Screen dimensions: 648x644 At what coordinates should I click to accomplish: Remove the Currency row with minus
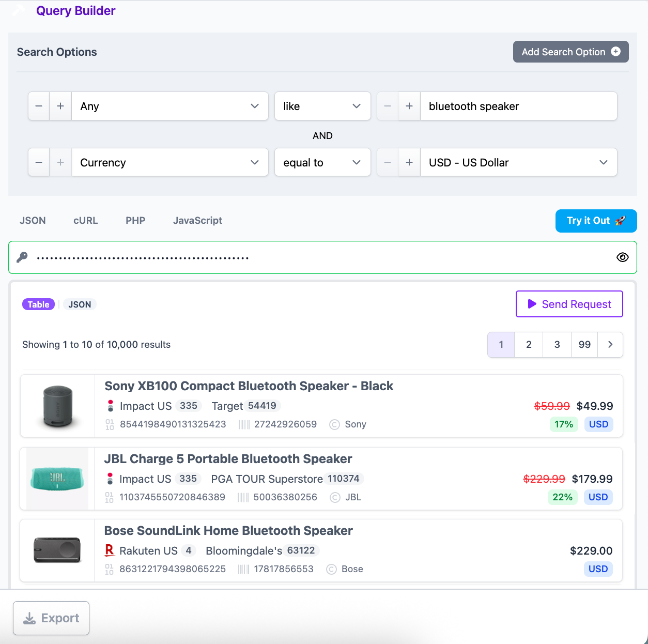(x=39, y=162)
